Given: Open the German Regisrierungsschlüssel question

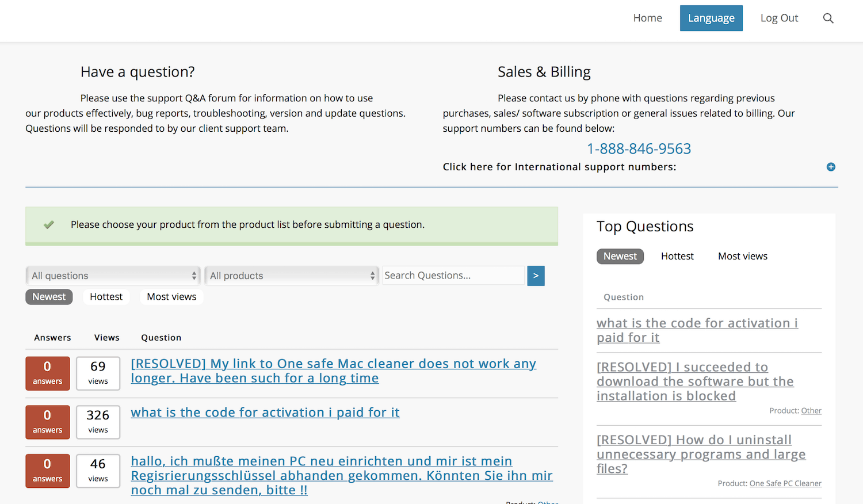Looking at the screenshot, I should click(341, 475).
